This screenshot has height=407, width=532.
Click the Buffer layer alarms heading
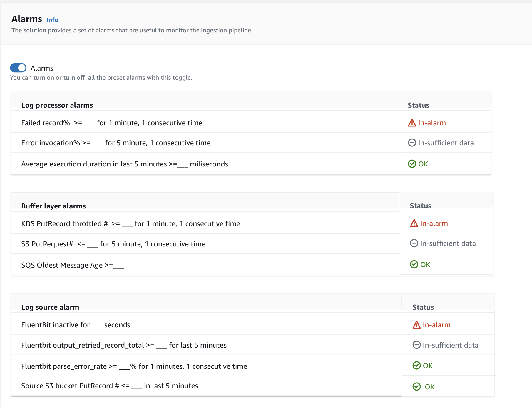53,206
